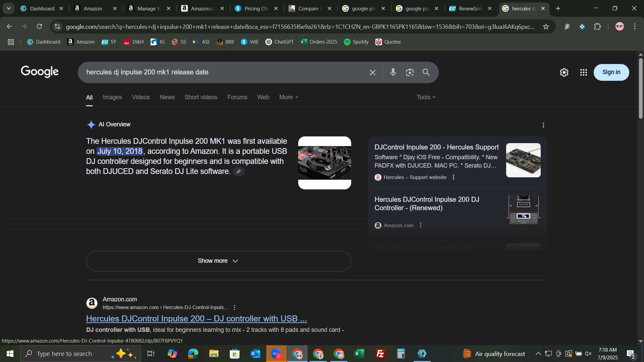Image resolution: width=644 pixels, height=362 pixels.
Task: Open options for Hercules Support website source
Action: (x=453, y=177)
